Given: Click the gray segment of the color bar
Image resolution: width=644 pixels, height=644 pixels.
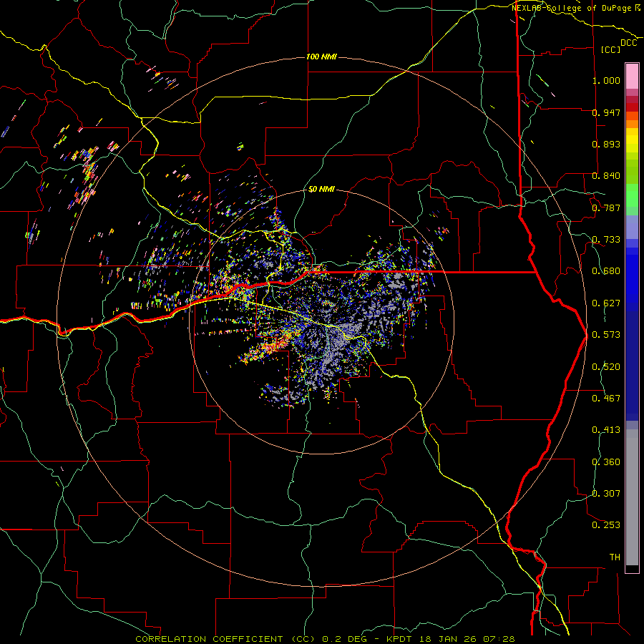Looking at the screenshot, I should tap(632, 497).
